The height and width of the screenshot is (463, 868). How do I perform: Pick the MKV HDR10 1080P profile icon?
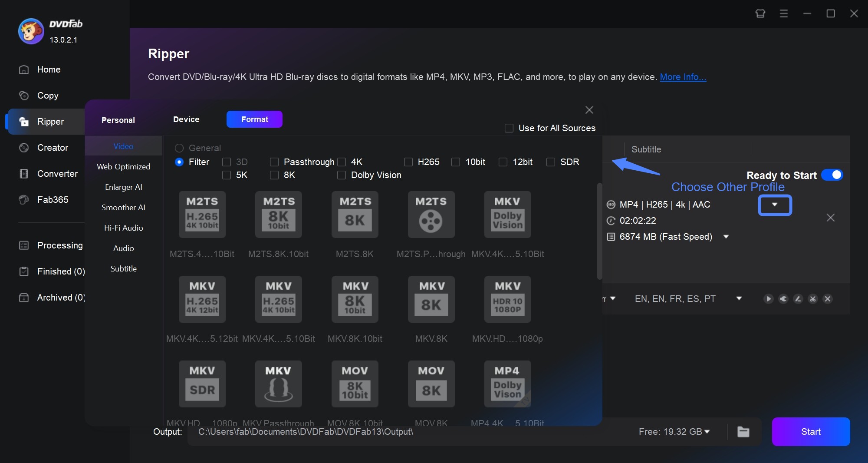pyautogui.click(x=508, y=299)
